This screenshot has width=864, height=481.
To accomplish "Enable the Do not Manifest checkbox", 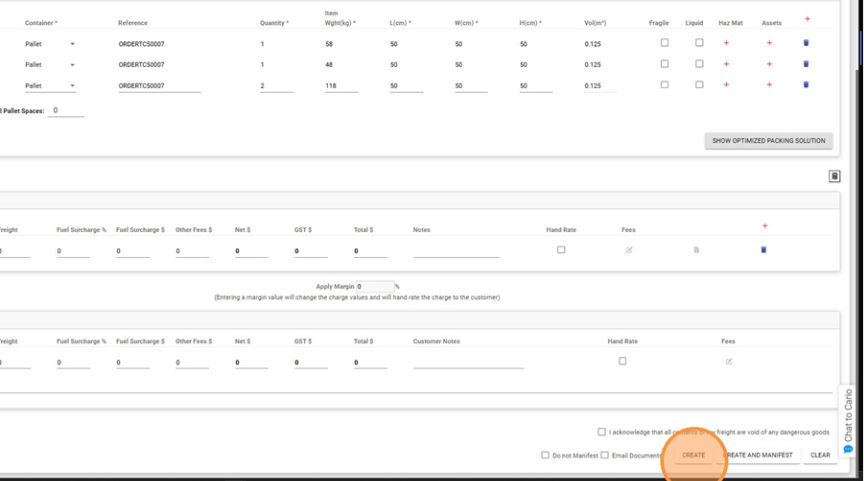I will pos(545,455).
